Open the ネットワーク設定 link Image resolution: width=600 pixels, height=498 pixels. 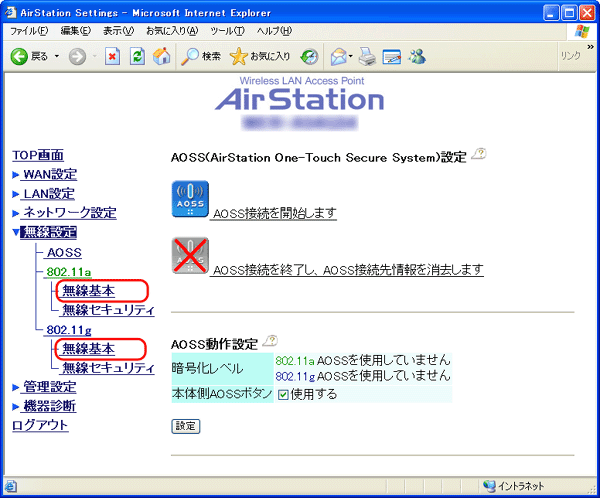70,213
